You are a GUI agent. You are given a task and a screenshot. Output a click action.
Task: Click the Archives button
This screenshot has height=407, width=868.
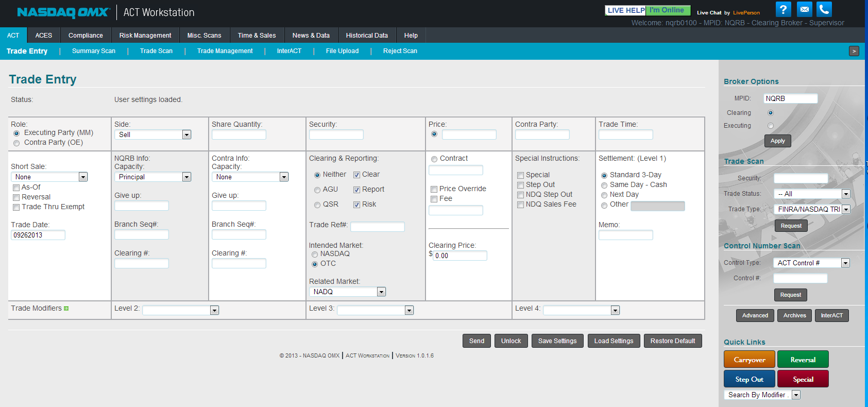(795, 316)
